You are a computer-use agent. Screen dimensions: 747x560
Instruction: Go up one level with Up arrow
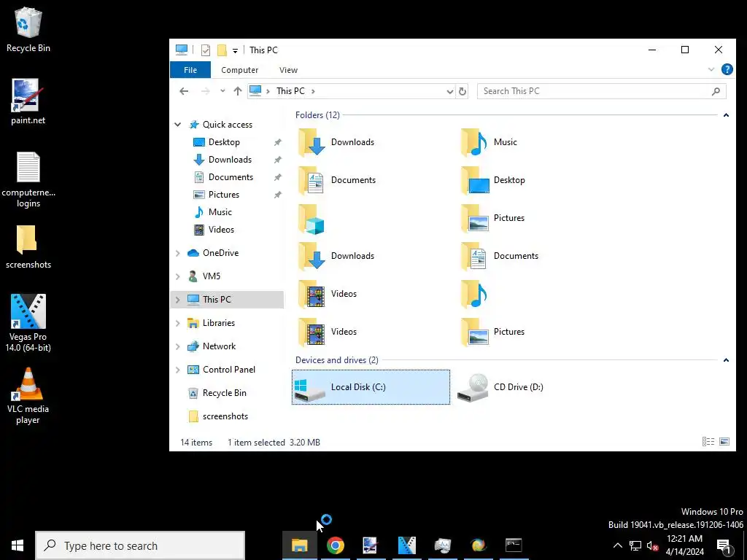[237, 91]
